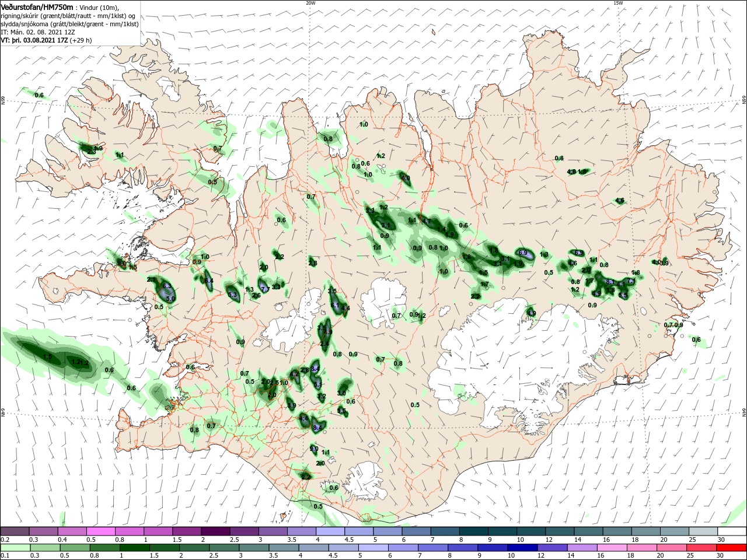Click the 6.3 precipitation value on the map
Viewport: 747px width, 560px height.
[x=167, y=286]
